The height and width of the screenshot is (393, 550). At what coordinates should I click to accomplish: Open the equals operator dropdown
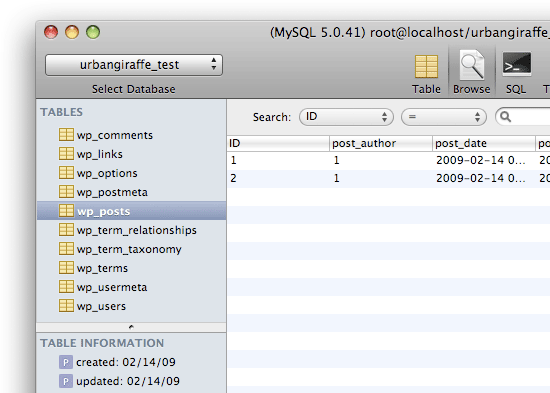(x=444, y=117)
